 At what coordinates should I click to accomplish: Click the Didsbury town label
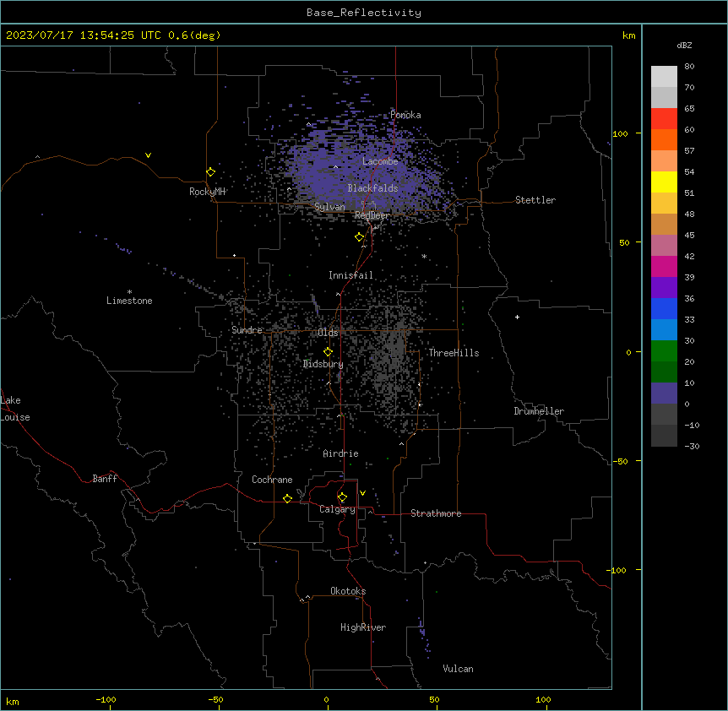(323, 364)
